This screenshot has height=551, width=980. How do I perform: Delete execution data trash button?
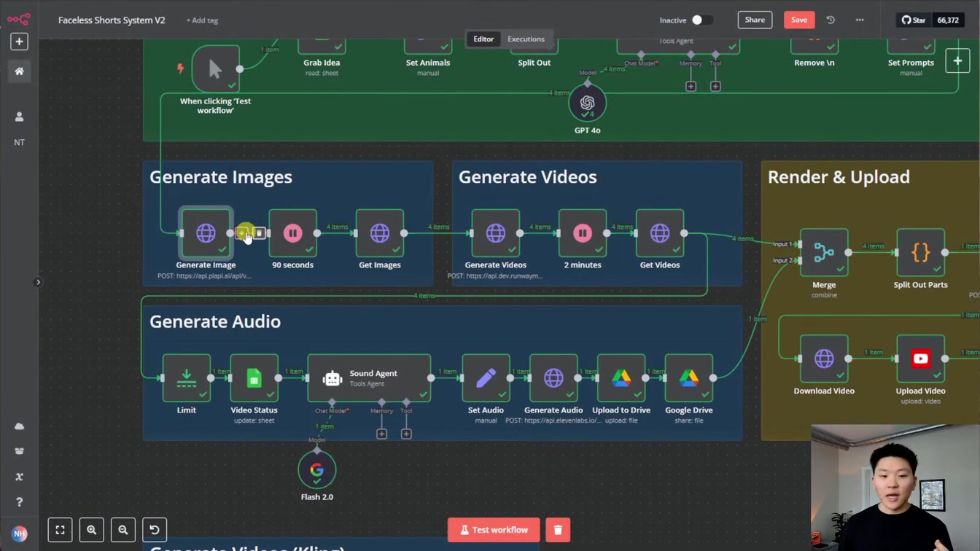point(558,530)
